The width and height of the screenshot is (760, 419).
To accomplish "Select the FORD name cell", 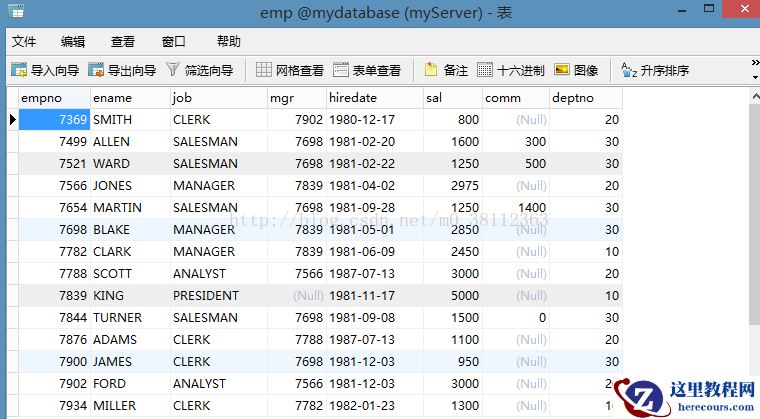I will coord(130,384).
